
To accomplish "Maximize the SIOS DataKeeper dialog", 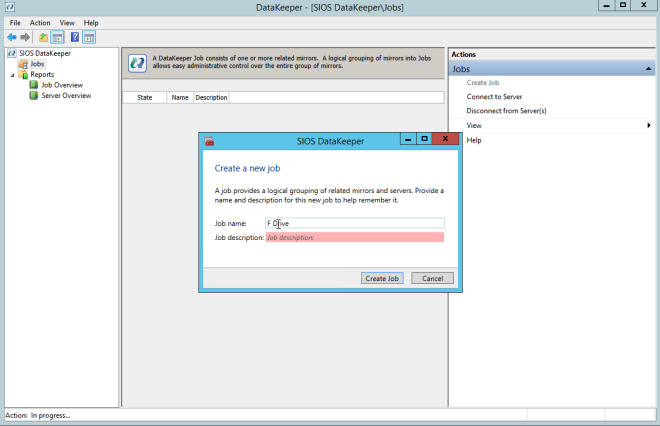I will (x=424, y=139).
